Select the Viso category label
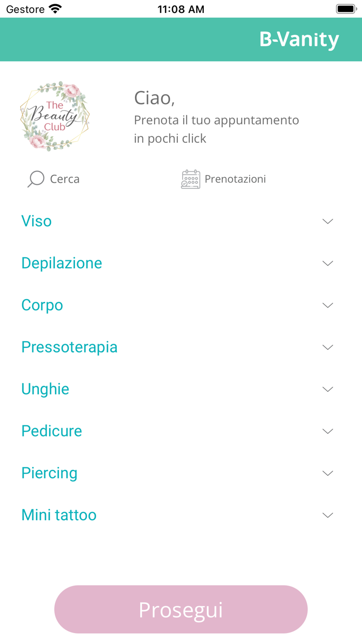Image resolution: width=362 pixels, height=644 pixels. pos(36,221)
